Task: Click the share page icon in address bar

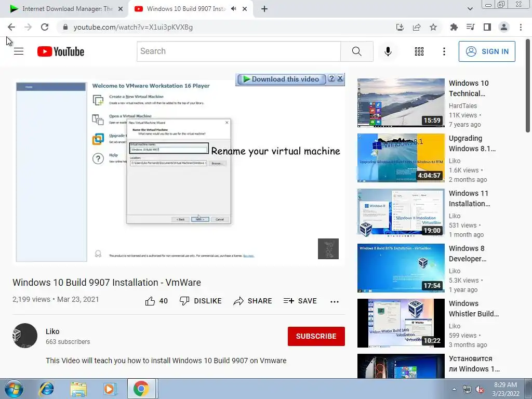Action: [x=417, y=27]
